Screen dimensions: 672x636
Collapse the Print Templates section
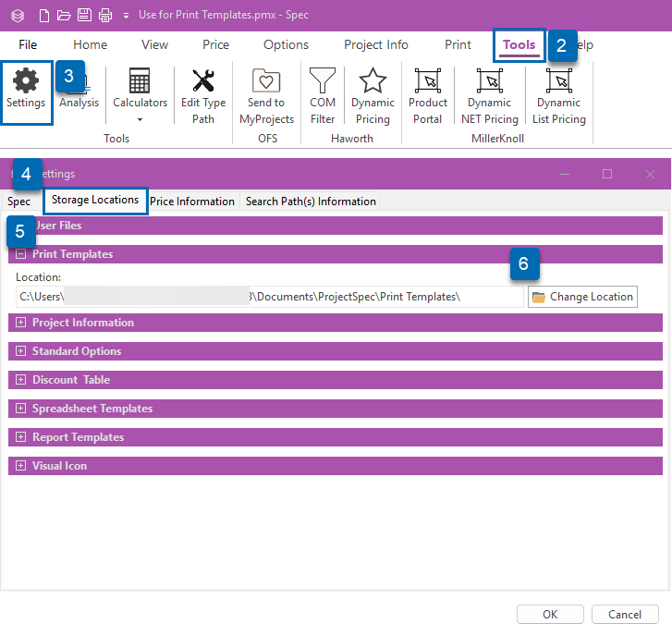click(20, 254)
